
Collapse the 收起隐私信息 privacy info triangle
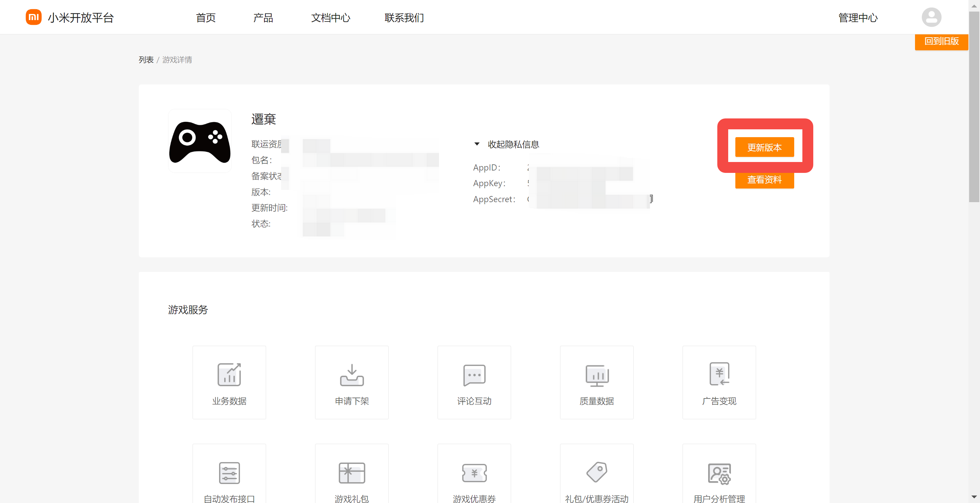[477, 144]
